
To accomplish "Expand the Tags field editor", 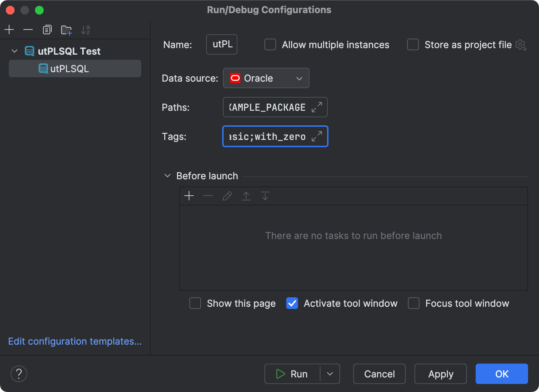I will point(317,136).
